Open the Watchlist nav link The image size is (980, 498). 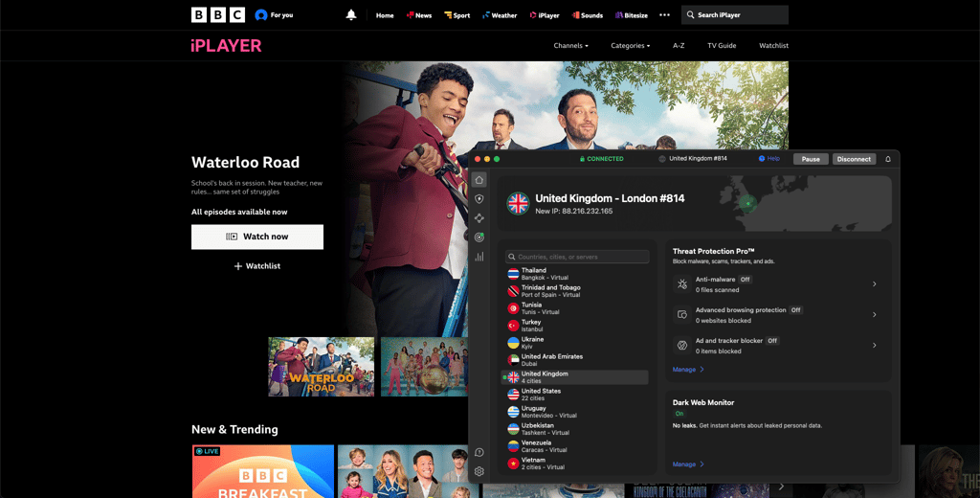tap(773, 46)
